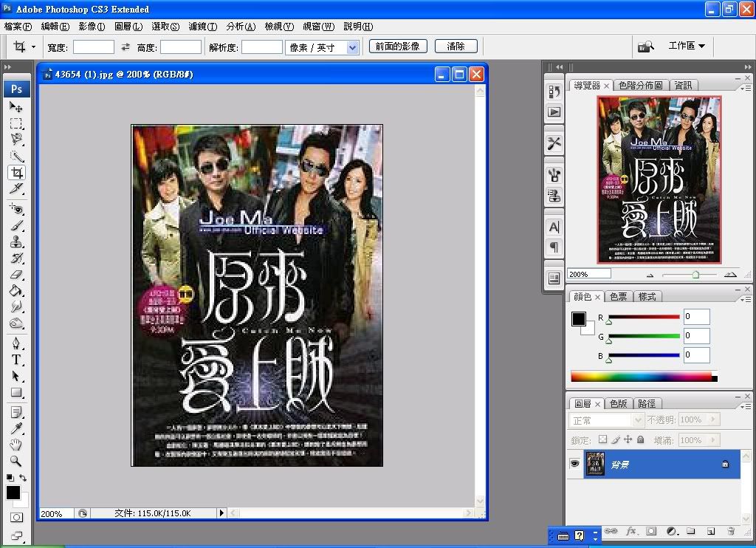The width and height of the screenshot is (756, 548).
Task: Open the 工作區 workspace dropdown
Action: point(687,46)
